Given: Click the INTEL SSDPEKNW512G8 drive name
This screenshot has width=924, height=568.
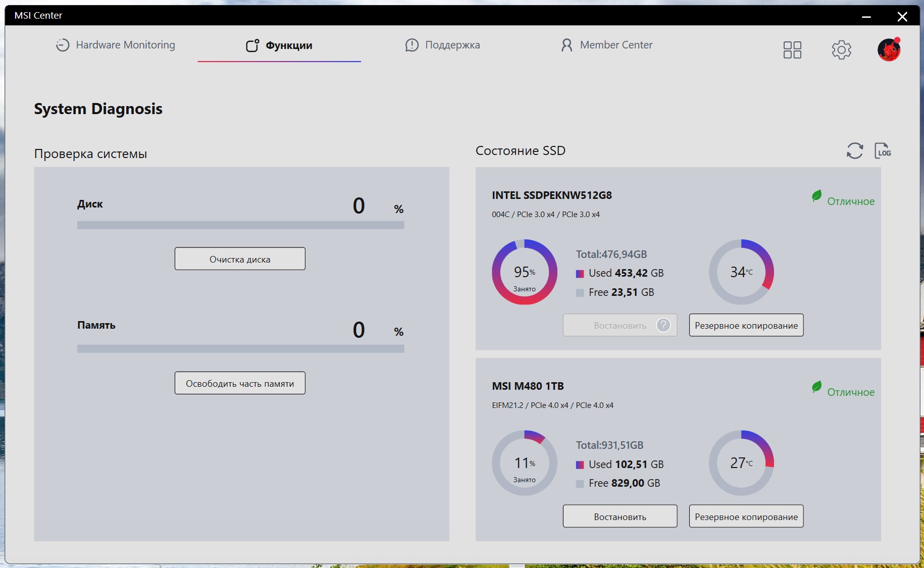Looking at the screenshot, I should point(552,195).
